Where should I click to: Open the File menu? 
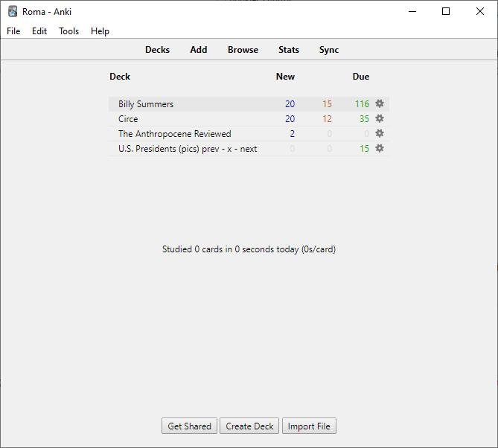click(13, 31)
